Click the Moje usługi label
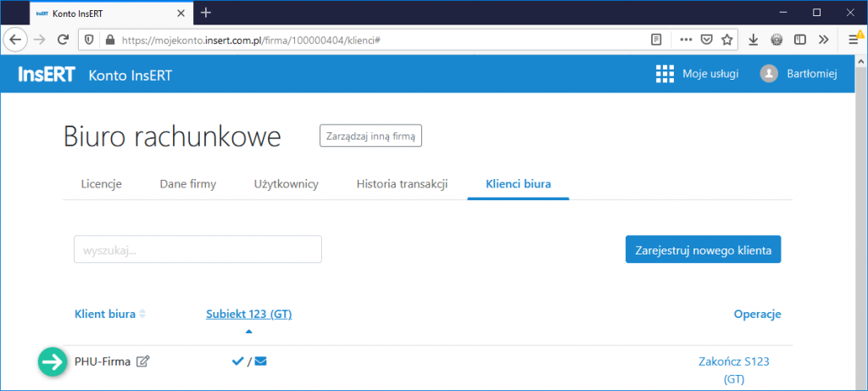Viewport: 868px width, 391px height. pos(710,74)
